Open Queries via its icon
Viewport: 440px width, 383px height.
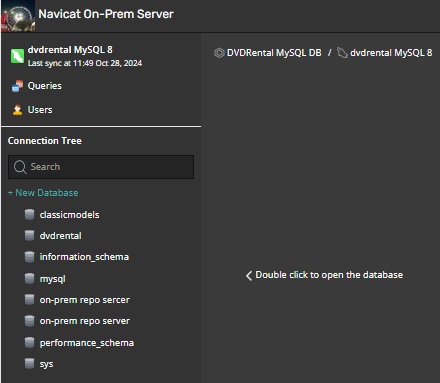(x=17, y=86)
